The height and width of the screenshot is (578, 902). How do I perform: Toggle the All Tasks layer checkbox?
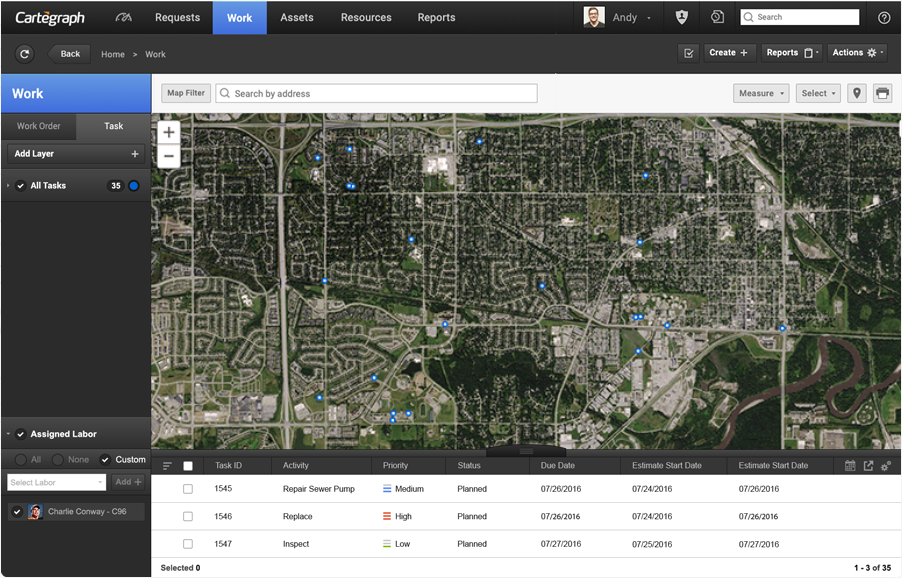point(21,185)
